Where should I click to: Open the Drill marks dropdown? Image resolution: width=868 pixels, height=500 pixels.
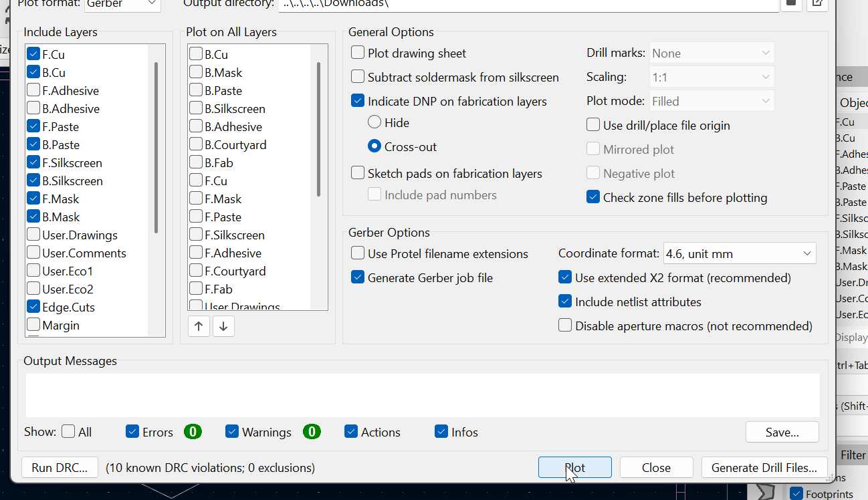pos(711,53)
